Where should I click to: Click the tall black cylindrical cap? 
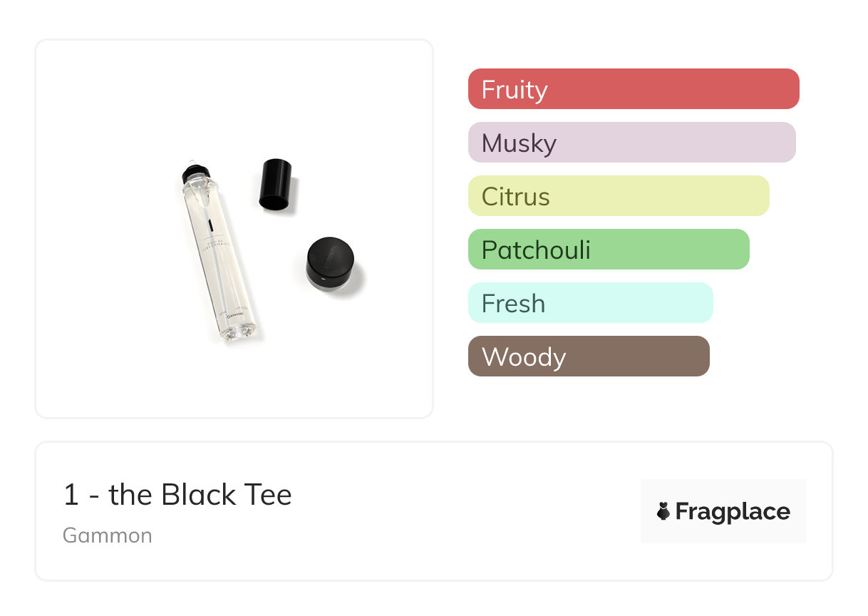275,185
